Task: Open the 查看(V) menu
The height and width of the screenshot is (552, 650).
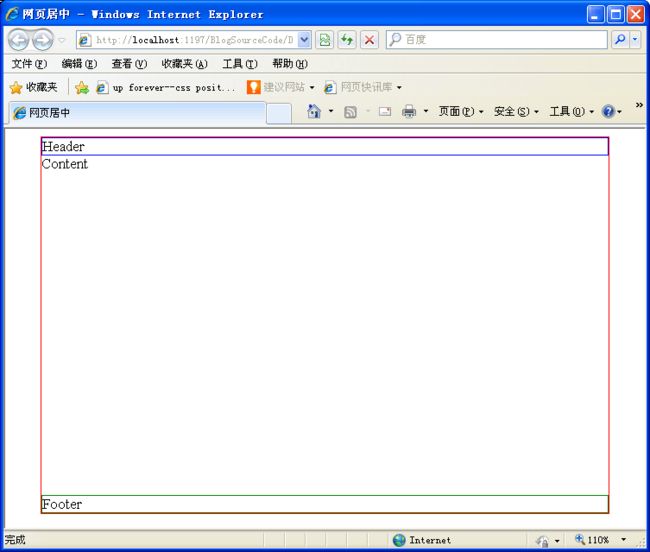Action: coord(129,64)
